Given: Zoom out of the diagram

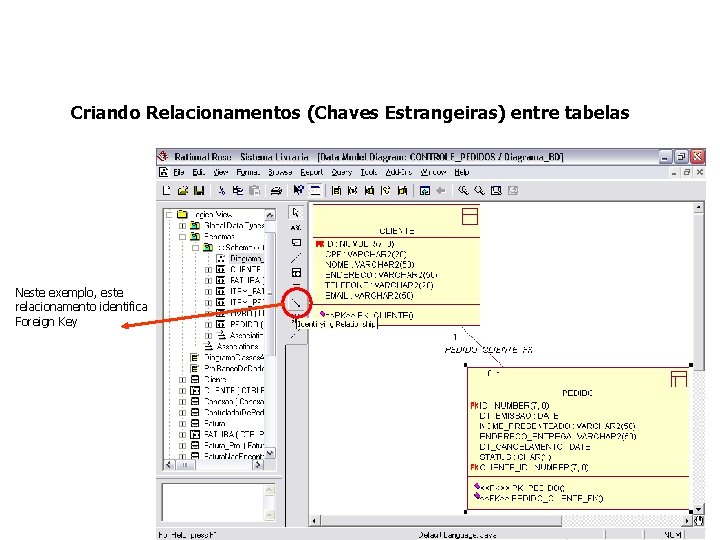Looking at the screenshot, I should 479,190.
